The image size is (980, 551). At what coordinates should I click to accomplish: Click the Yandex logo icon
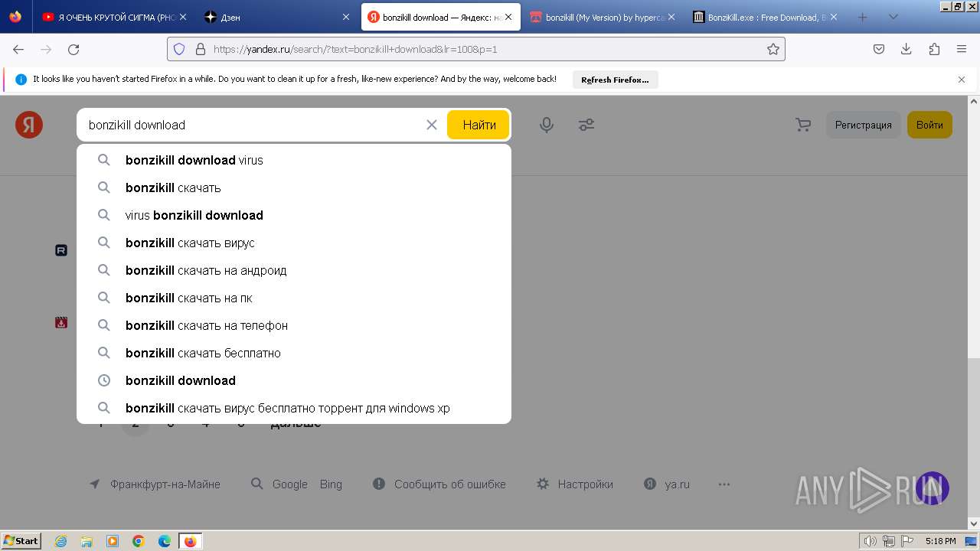coord(29,124)
